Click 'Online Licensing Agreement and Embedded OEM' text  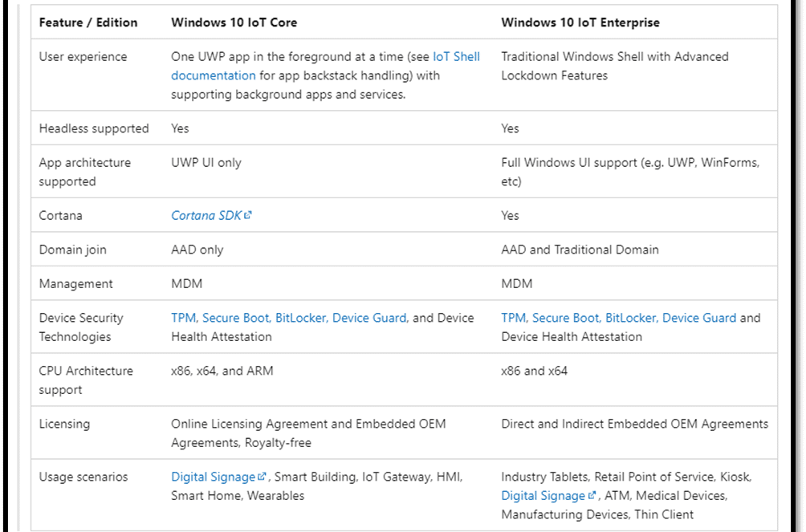(x=308, y=424)
